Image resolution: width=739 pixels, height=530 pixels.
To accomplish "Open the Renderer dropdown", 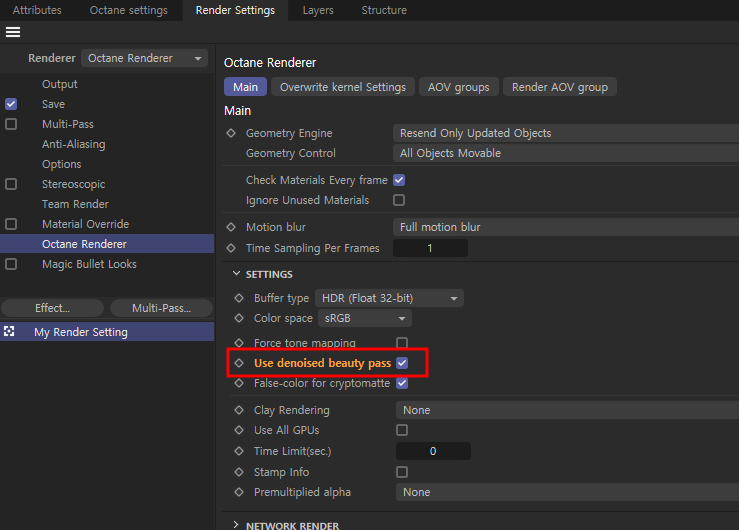I will click(x=144, y=58).
